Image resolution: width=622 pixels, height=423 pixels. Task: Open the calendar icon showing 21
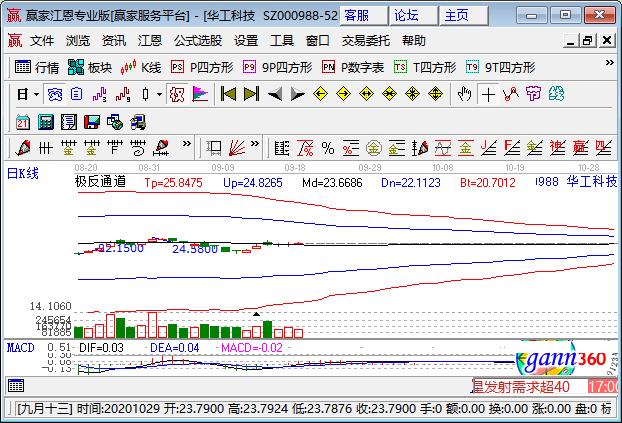click(x=23, y=122)
